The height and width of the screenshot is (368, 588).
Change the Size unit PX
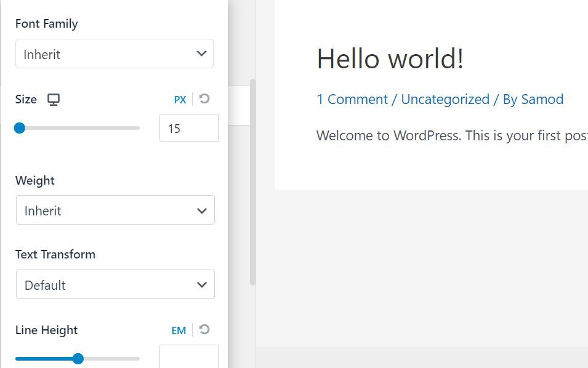[x=180, y=100]
